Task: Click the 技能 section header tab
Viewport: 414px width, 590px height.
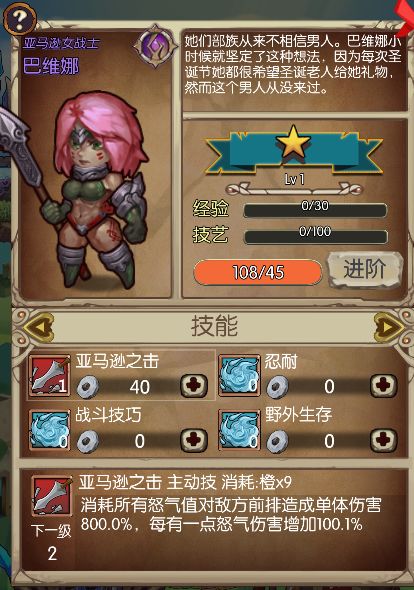Action: (x=214, y=326)
